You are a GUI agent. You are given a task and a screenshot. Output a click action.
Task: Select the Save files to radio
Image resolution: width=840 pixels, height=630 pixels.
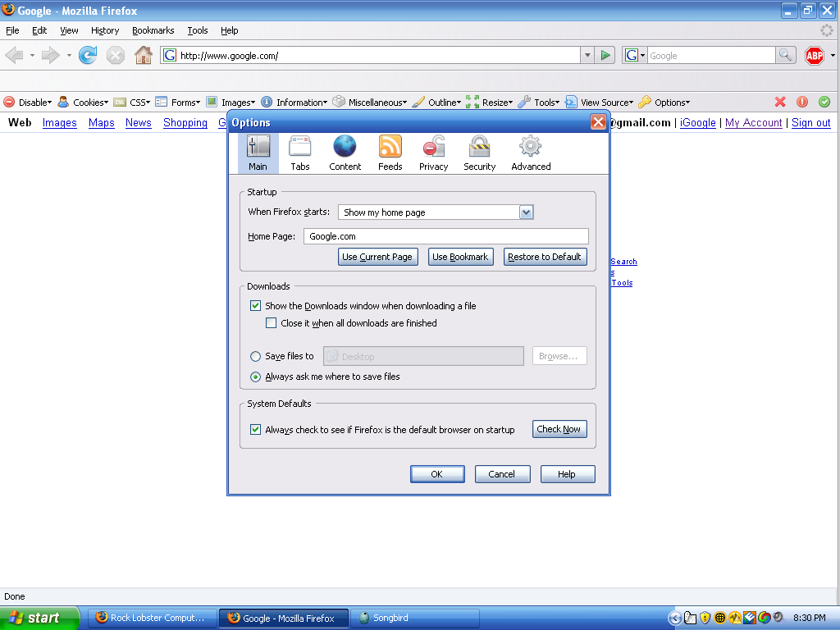256,356
